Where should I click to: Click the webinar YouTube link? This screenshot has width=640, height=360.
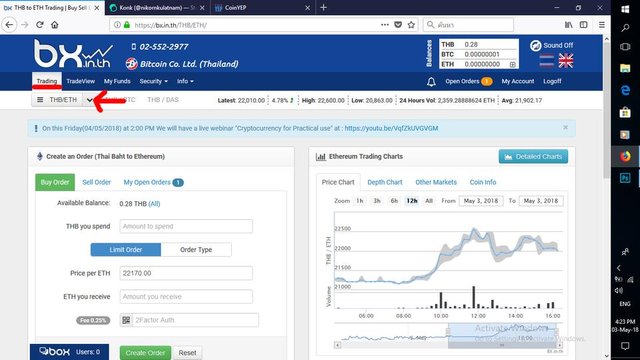[391, 129]
